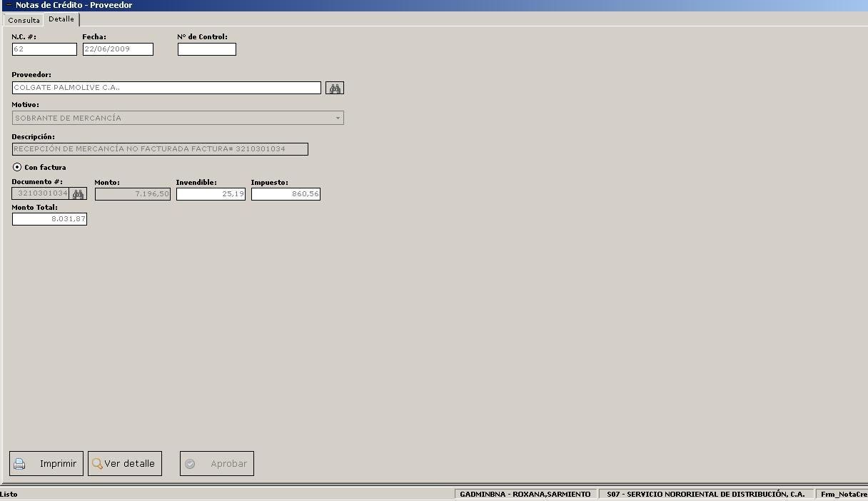This screenshot has height=501, width=868.
Task: Click the Fecha date field
Action: click(118, 49)
